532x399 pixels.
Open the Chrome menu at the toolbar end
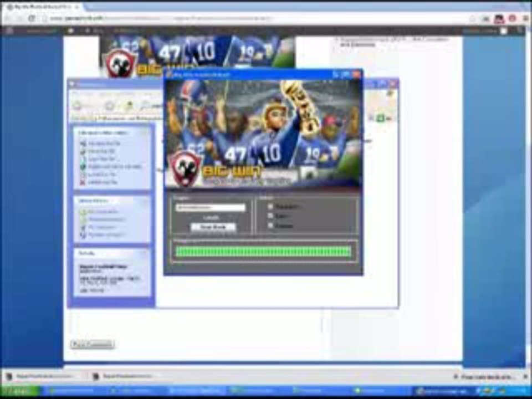(x=526, y=19)
